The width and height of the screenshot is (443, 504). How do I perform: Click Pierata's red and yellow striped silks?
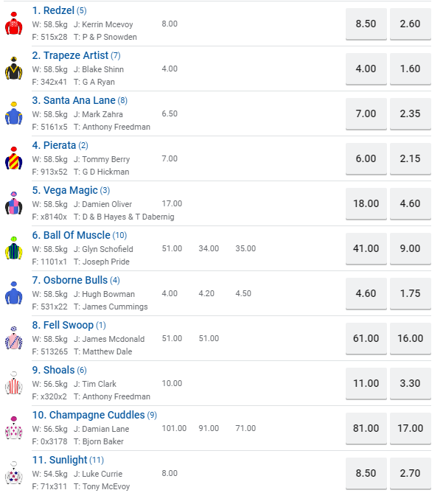(x=13, y=158)
